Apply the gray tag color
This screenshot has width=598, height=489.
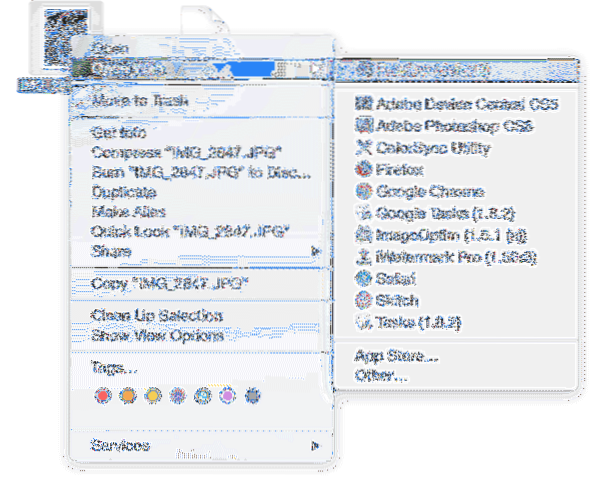[252, 396]
